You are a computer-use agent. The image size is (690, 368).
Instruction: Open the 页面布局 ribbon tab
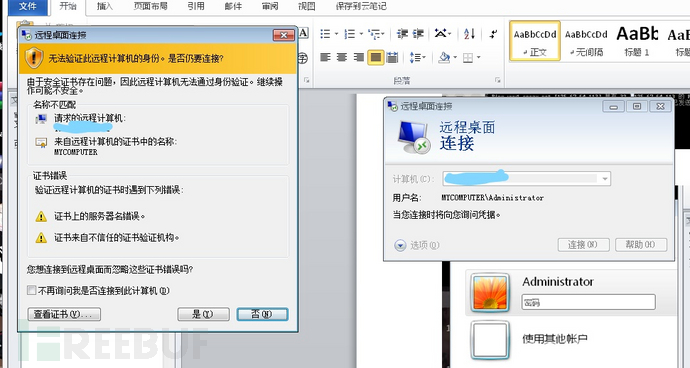(x=150, y=6)
